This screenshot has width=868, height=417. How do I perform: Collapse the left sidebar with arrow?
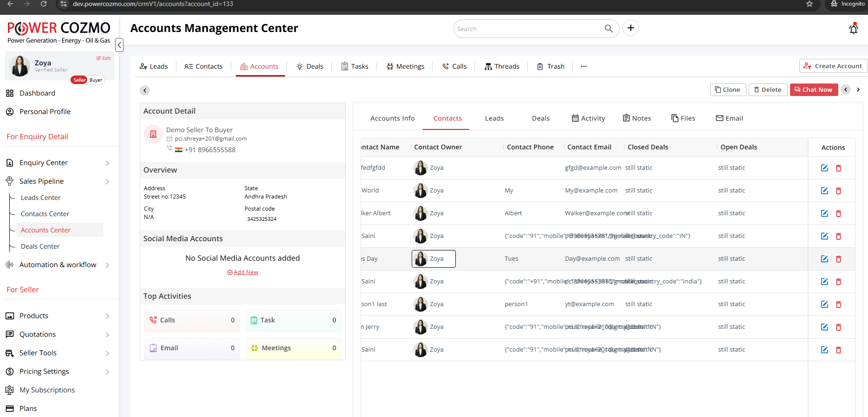coord(119,45)
